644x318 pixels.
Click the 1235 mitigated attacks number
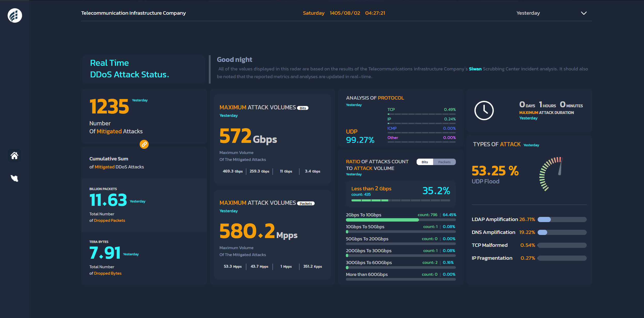tap(109, 107)
